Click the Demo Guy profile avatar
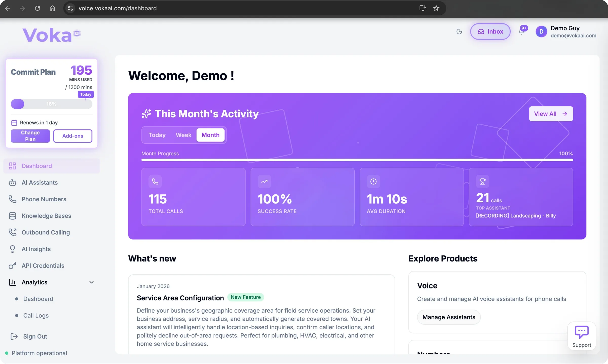This screenshot has height=364, width=608. click(541, 31)
